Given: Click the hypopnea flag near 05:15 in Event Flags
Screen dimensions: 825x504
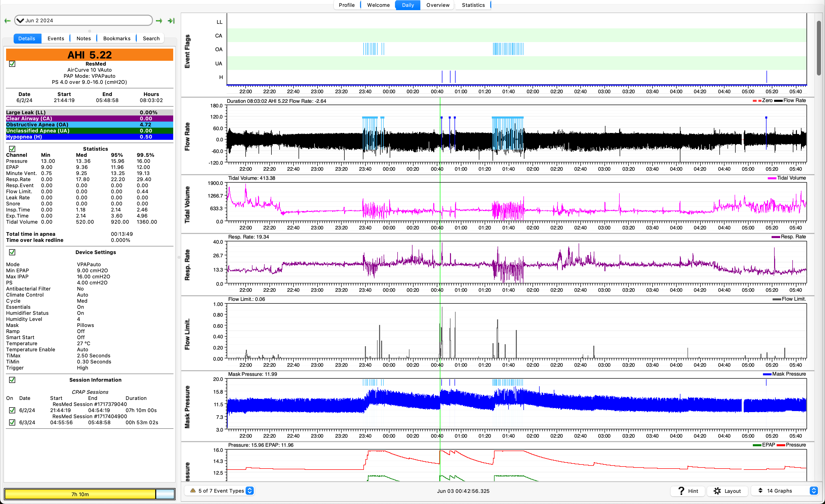Looking at the screenshot, I should pyautogui.click(x=767, y=77).
